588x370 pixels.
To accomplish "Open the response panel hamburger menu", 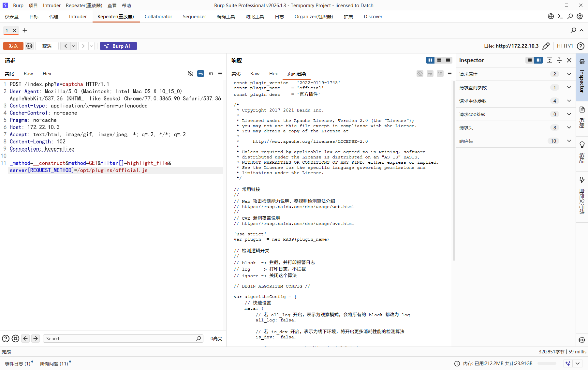I will point(450,74).
